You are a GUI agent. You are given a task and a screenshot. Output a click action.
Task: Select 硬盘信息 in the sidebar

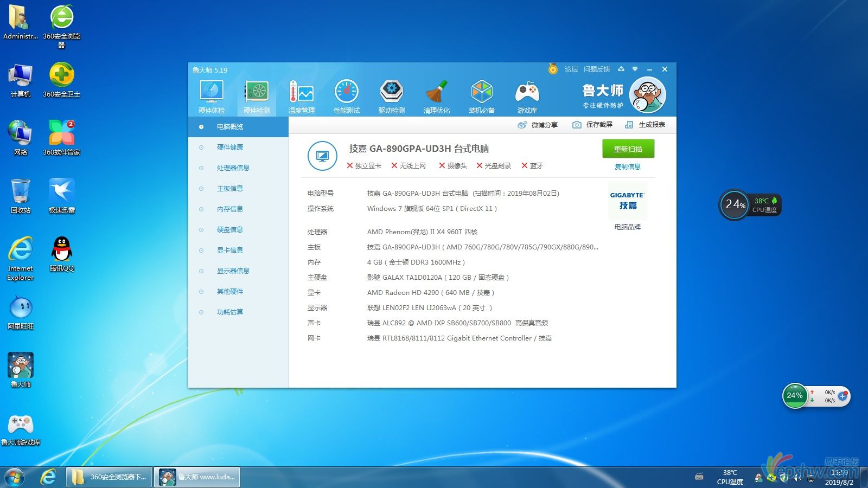[x=238, y=230]
